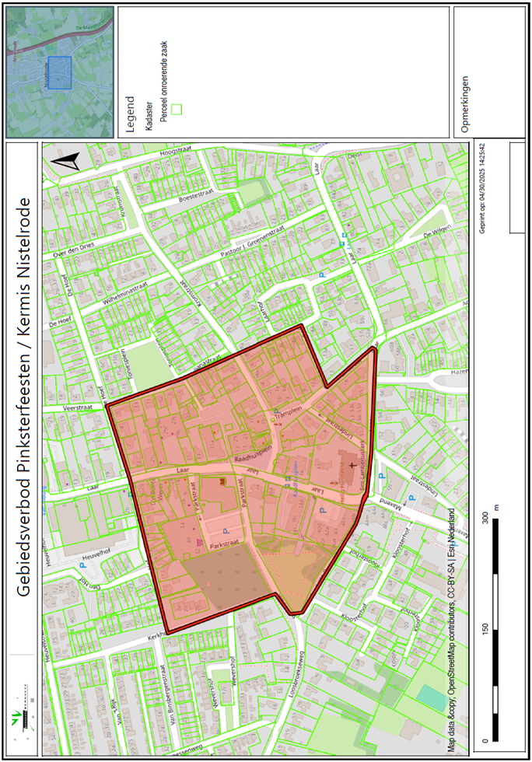
Task: Click the blue extent rectangle in overview map
Action: (59, 72)
